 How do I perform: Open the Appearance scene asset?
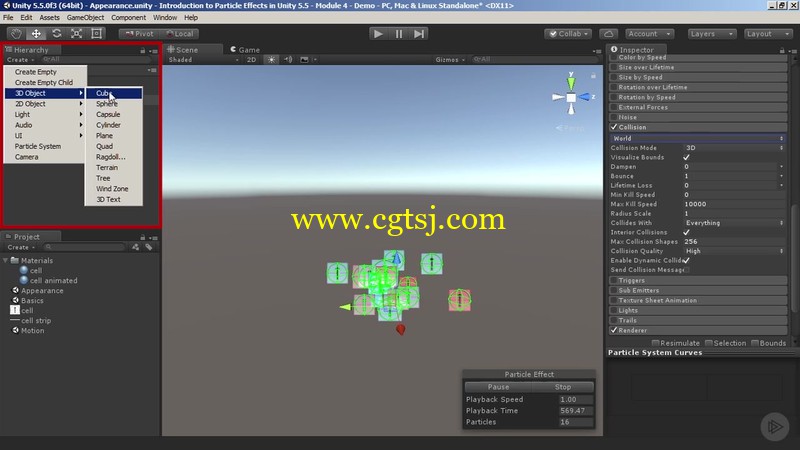click(x=38, y=290)
